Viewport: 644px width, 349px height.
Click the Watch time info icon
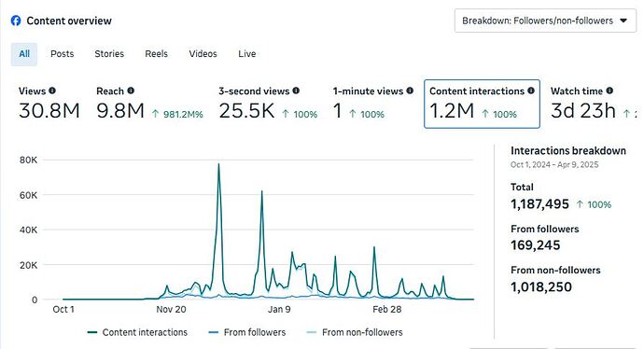609,91
